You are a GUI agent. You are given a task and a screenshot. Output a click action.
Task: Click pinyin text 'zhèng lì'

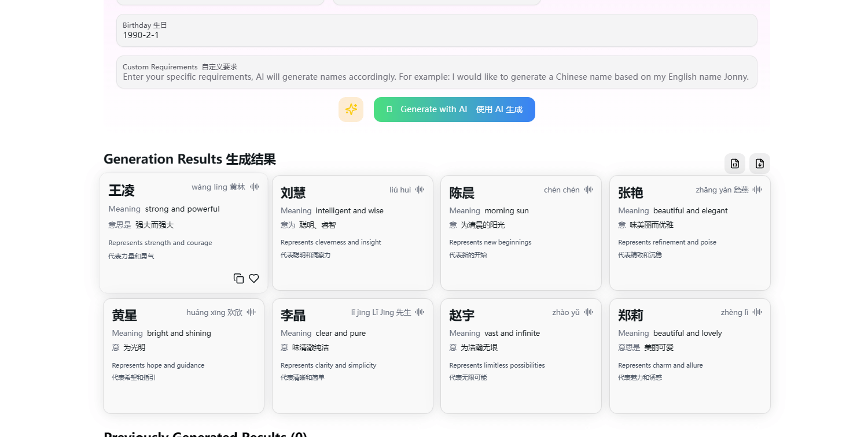[x=734, y=312]
